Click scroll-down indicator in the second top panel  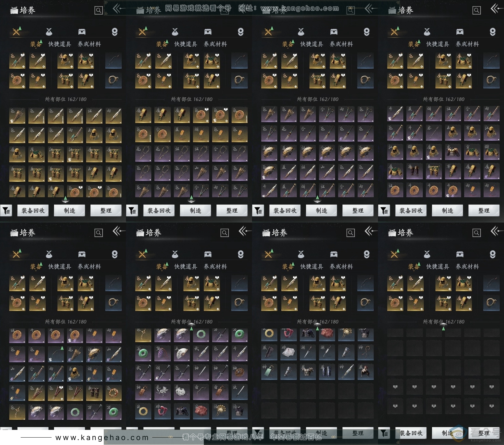[x=191, y=200]
